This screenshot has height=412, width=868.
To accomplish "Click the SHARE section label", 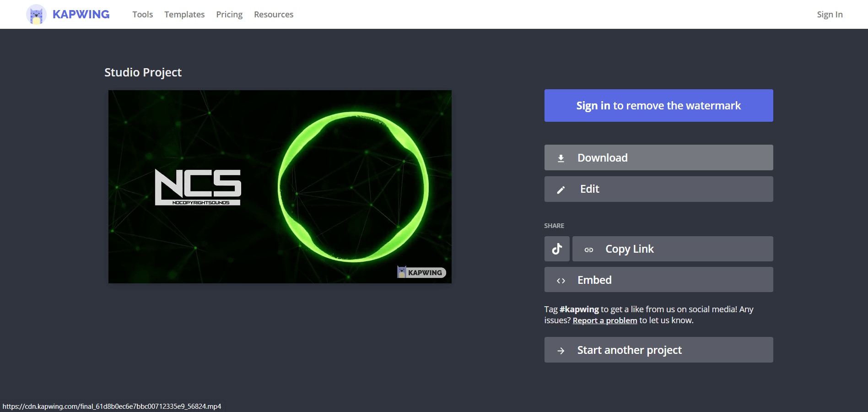I will pos(554,226).
